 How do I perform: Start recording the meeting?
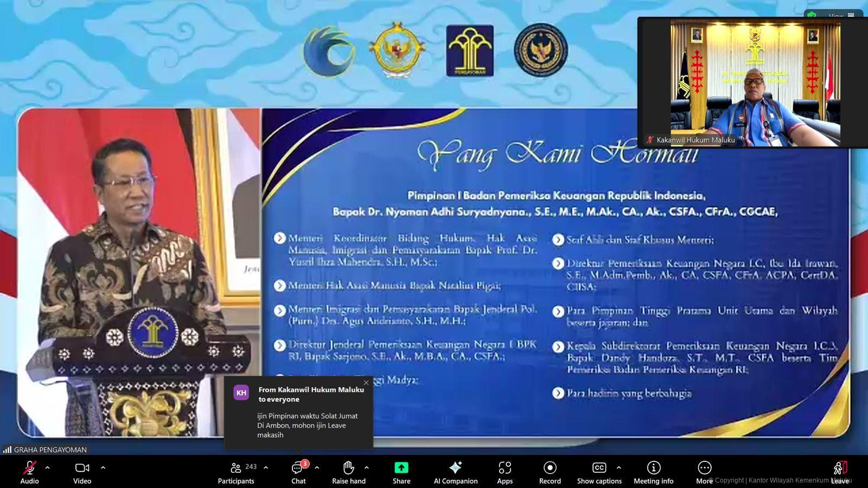click(550, 471)
